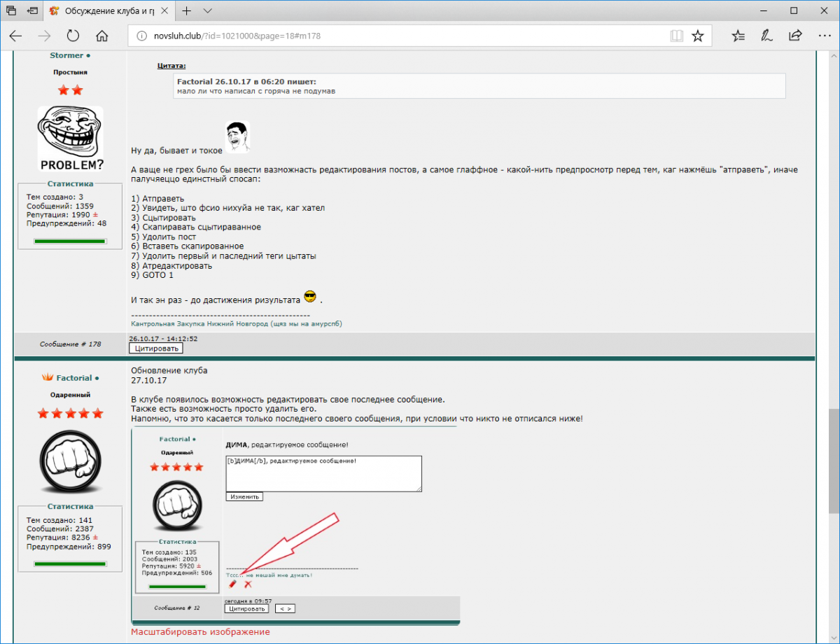This screenshot has width=840, height=644.
Task: Open the browser's three-dot settings menu
Action: coord(823,36)
